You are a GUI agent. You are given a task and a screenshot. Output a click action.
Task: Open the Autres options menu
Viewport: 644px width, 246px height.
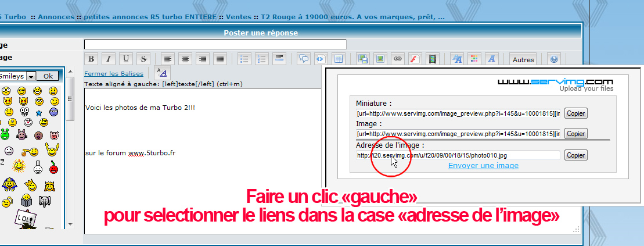pos(523,59)
